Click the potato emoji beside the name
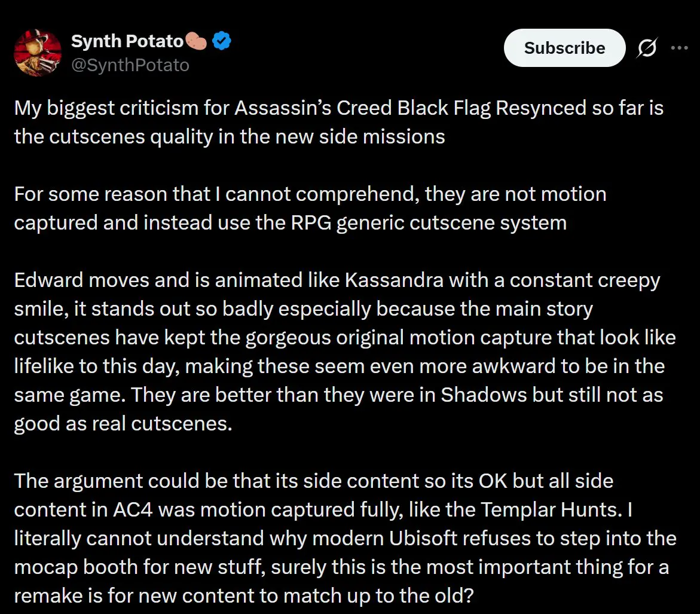700x614 pixels. pos(196,41)
